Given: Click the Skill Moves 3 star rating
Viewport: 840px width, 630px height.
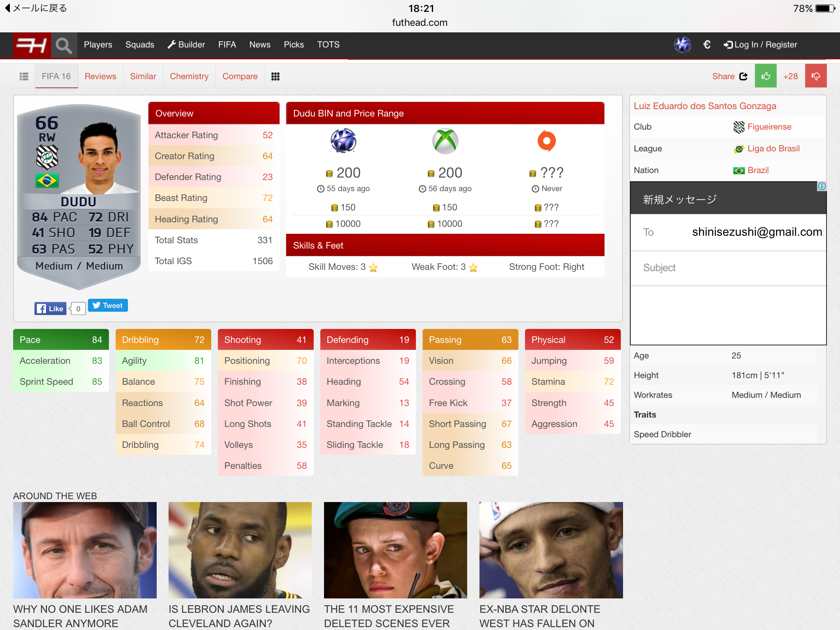Looking at the screenshot, I should (343, 267).
